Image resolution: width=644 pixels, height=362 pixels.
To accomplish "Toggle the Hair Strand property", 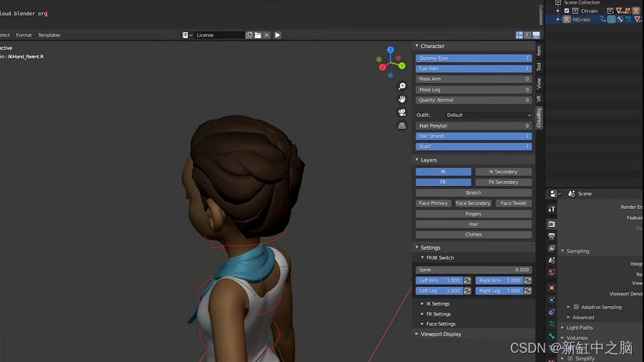I will pos(474,136).
